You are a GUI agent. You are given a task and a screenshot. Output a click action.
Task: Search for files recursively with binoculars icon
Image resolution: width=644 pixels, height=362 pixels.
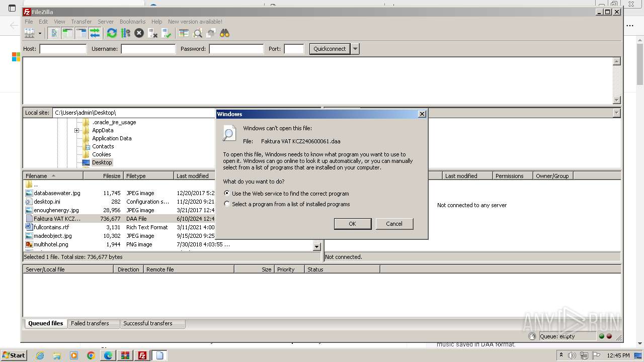(224, 33)
